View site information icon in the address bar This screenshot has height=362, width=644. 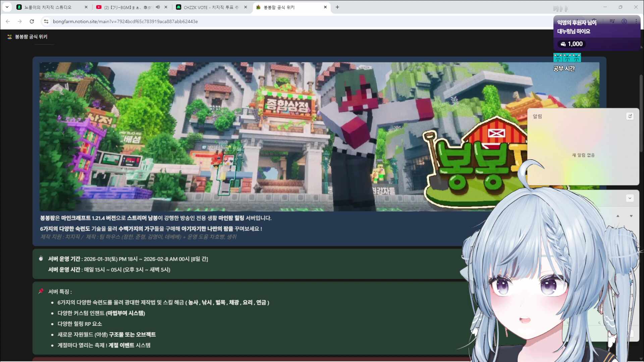(46, 21)
